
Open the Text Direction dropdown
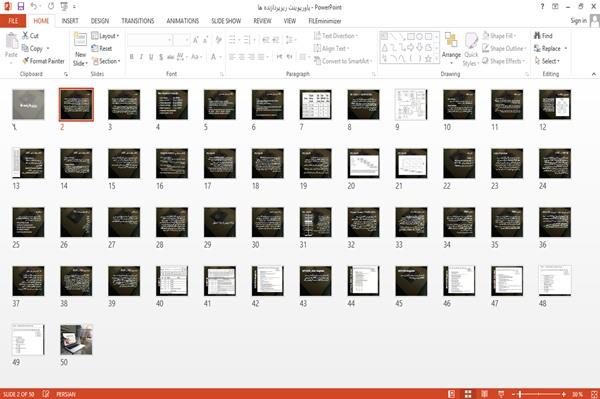pyautogui.click(x=336, y=36)
